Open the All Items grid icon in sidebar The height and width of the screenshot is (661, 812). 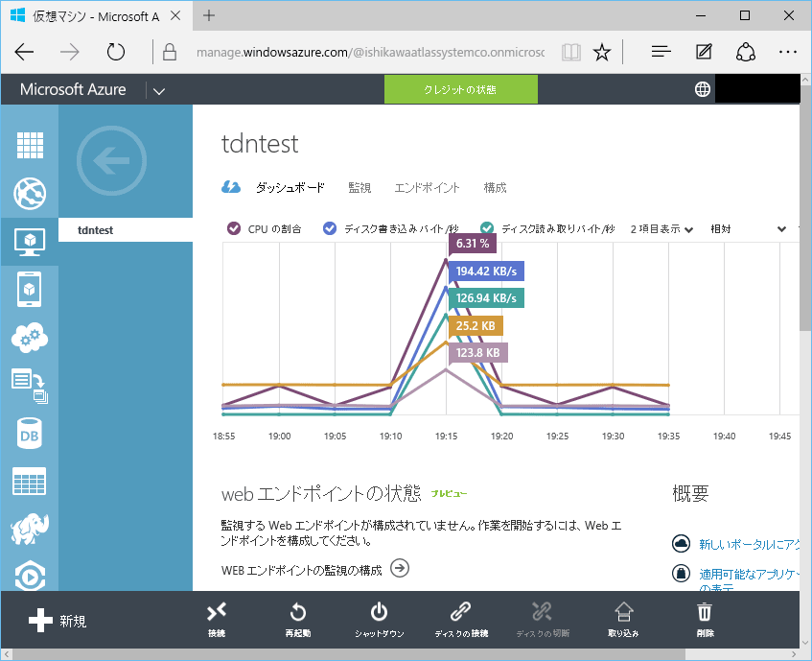click(30, 145)
